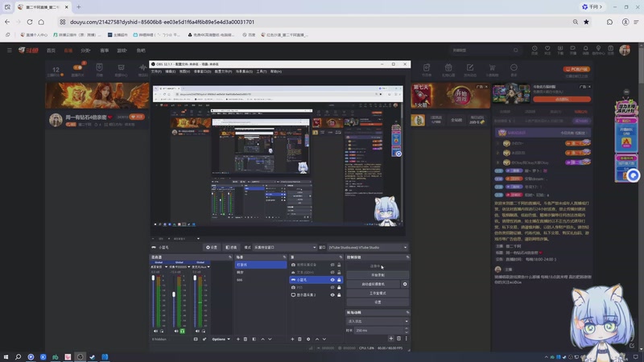Open Douyu watch history clock icon
This screenshot has height=362, width=644.
pyautogui.click(x=535, y=50)
